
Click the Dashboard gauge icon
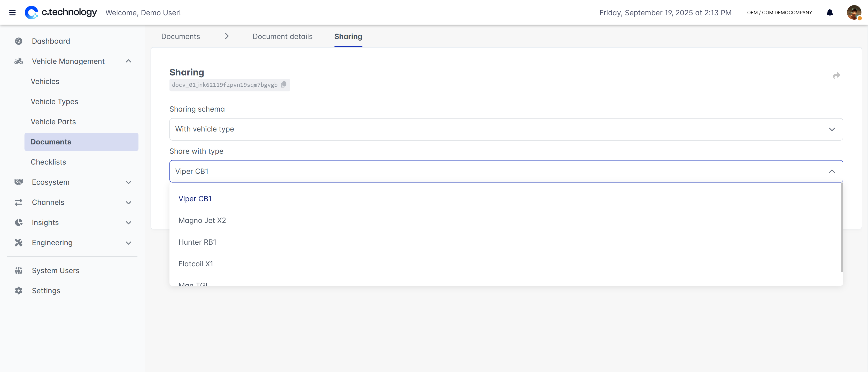pyautogui.click(x=19, y=41)
